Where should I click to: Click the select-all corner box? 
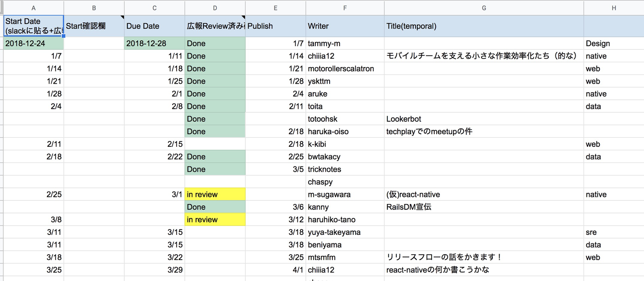pyautogui.click(x=1, y=8)
